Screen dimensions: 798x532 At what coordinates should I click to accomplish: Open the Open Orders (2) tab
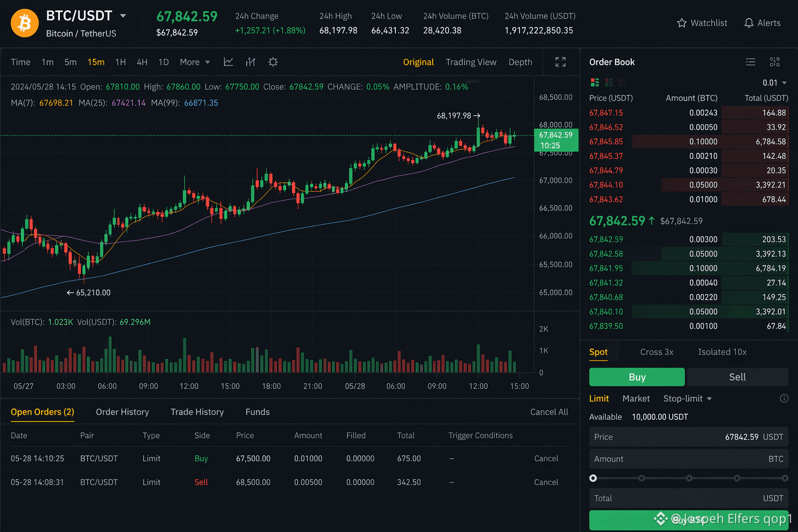tap(43, 412)
